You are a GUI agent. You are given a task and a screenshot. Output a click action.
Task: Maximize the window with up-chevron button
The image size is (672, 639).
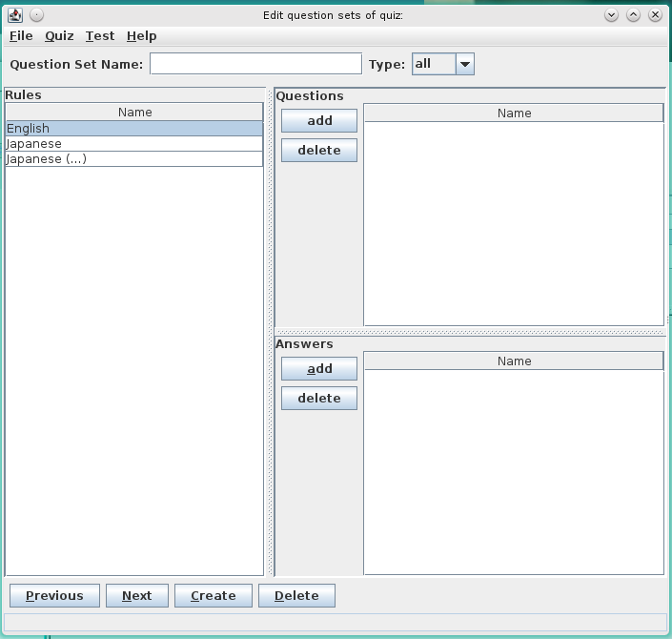pyautogui.click(x=634, y=15)
